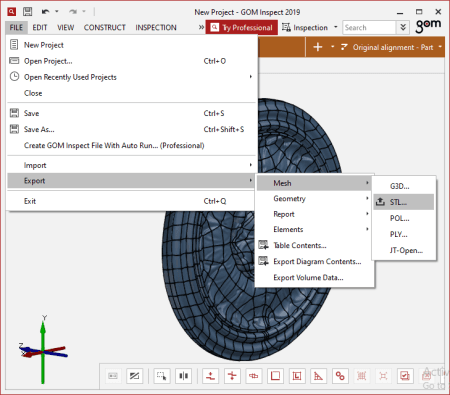Click the red arrow-down-to-surface icon
The width and height of the screenshot is (450, 395).
click(211, 376)
